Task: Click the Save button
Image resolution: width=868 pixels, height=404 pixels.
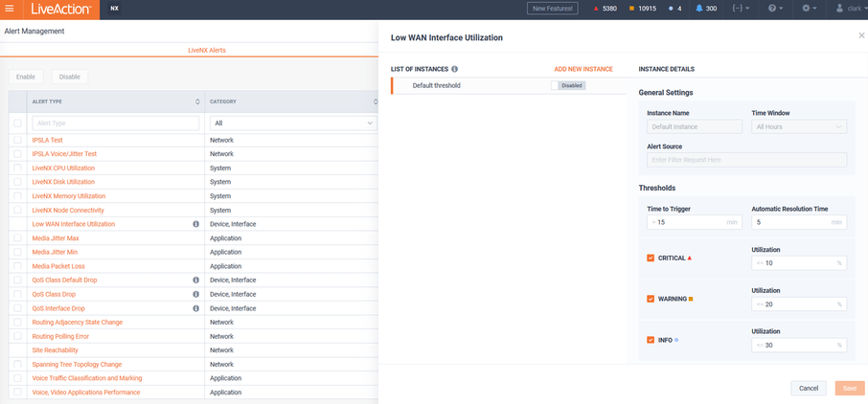Action: [850, 388]
